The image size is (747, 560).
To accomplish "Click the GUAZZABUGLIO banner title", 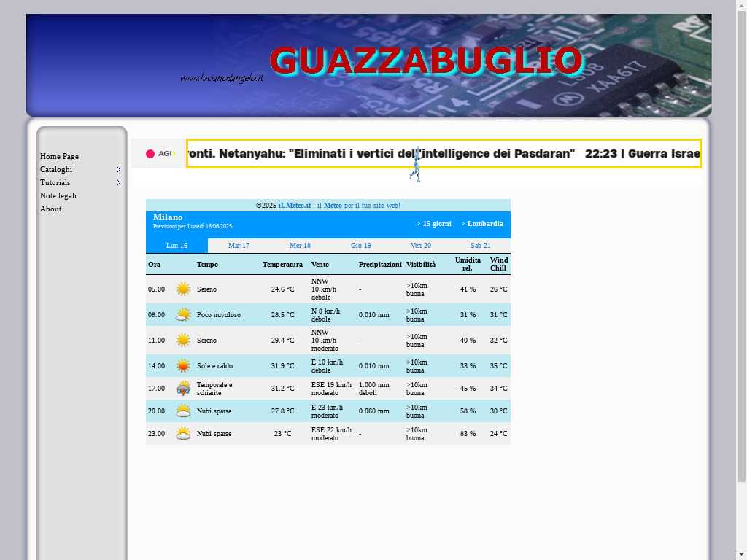I will [426, 61].
